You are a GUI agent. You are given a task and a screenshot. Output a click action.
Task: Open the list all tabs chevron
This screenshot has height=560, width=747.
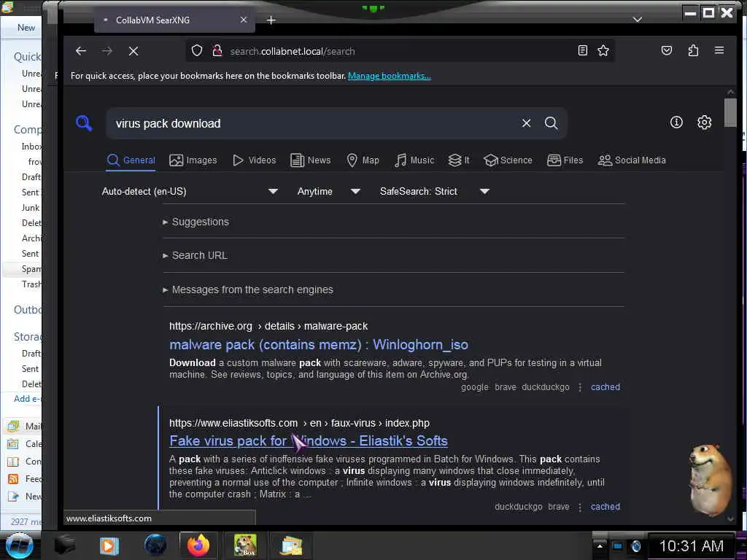point(638,20)
